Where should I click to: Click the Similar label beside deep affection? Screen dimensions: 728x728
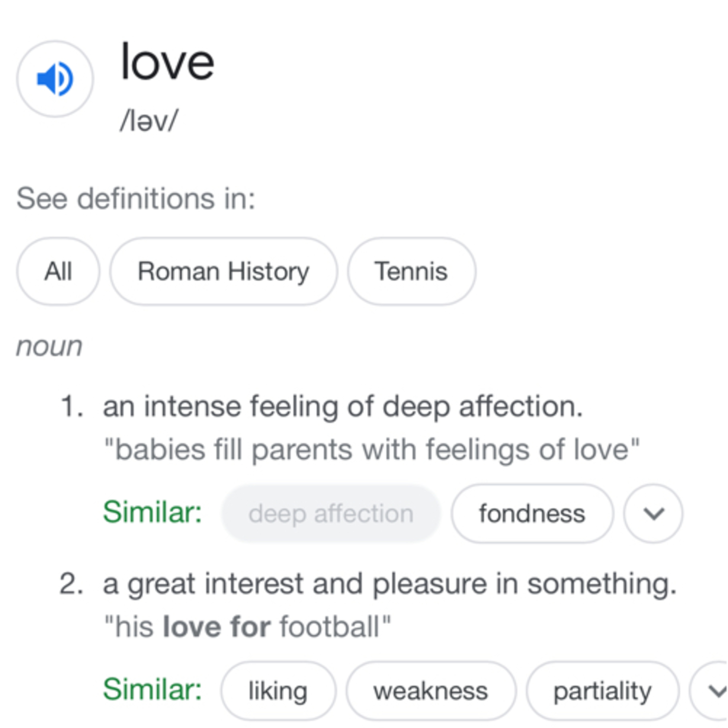point(153,512)
